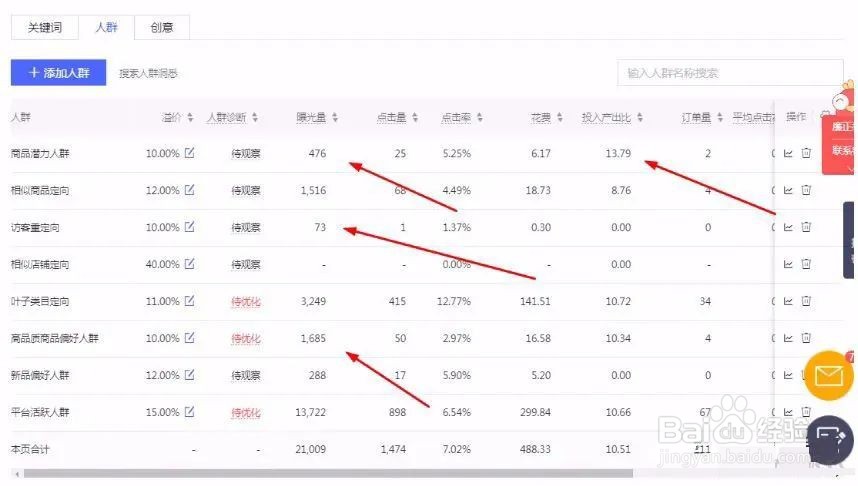
Task: Select the 访客重定向 name cell
Action: (x=35, y=228)
